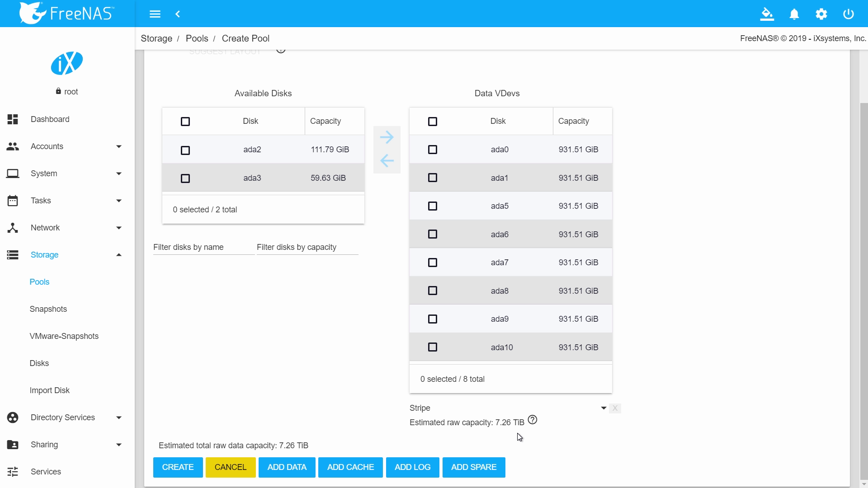Click the ADD DATA button
Screen dimensions: 868x488
pos(287,467)
